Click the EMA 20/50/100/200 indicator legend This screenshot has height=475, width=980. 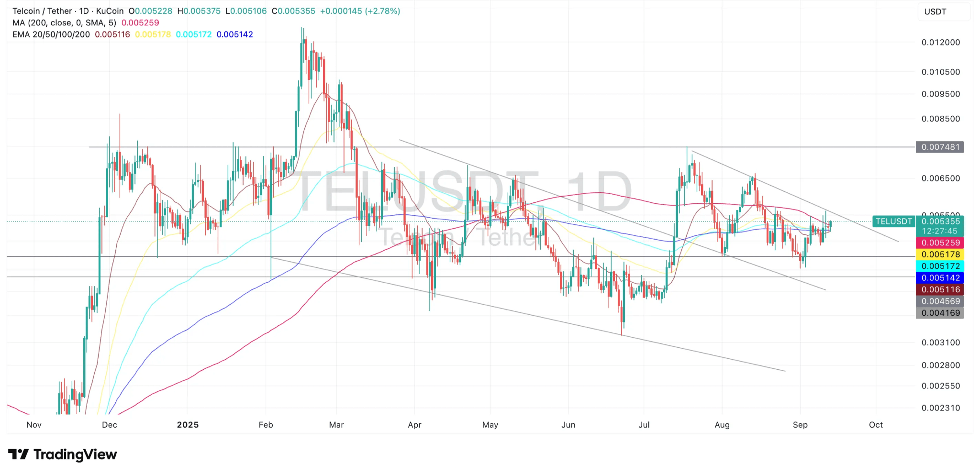(51, 34)
